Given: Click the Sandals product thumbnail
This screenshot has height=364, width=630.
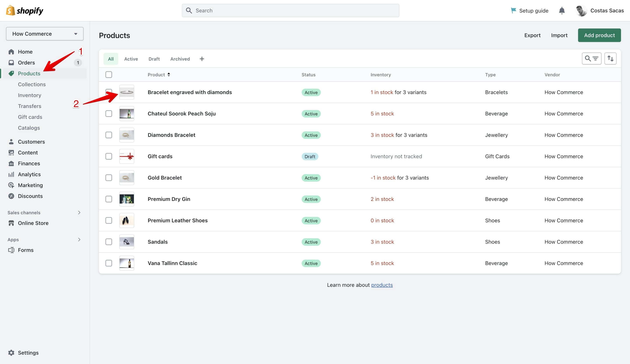Looking at the screenshot, I should (x=127, y=242).
